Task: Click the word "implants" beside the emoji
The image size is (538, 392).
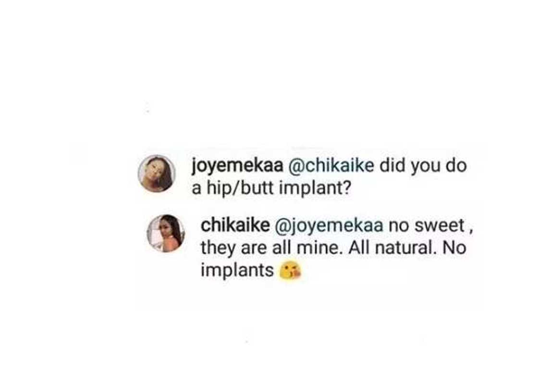Action: click(x=236, y=271)
